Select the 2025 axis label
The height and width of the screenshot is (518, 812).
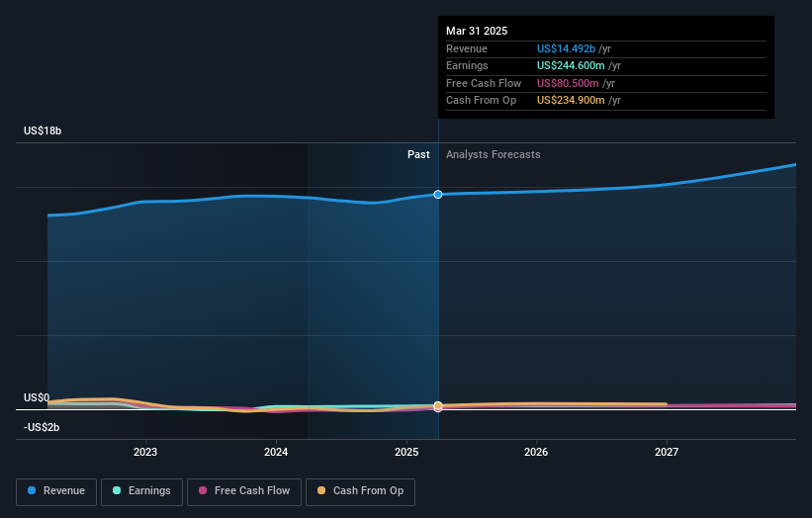pos(406,453)
